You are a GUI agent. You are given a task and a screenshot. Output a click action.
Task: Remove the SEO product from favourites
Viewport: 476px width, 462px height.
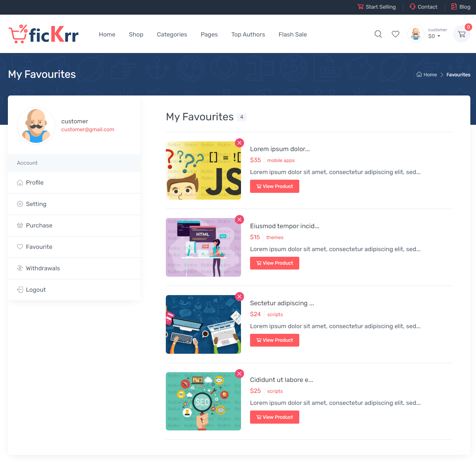(240, 374)
